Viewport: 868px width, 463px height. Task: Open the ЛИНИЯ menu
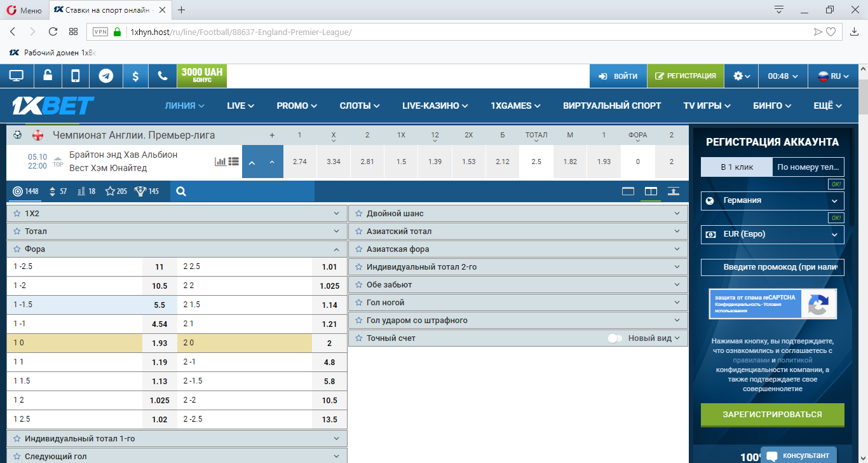click(184, 106)
